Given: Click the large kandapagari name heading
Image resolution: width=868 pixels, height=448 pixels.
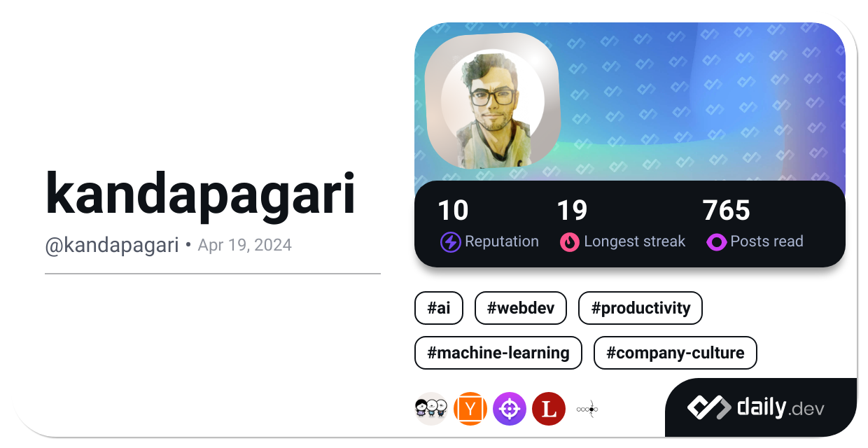Looking at the screenshot, I should (x=201, y=194).
